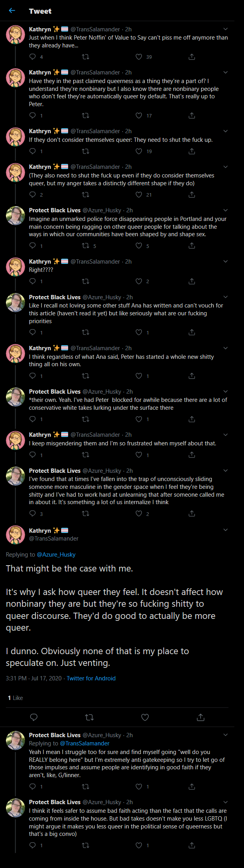This screenshot has width=244, height=868.
Task: View the 1 Like list
Action: 15,698
